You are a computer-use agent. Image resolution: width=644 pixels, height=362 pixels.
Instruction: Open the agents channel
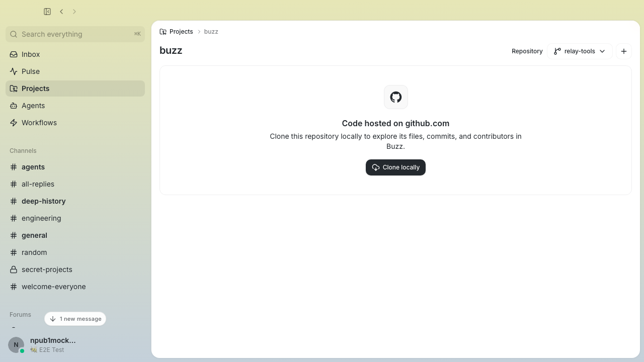(x=75, y=167)
